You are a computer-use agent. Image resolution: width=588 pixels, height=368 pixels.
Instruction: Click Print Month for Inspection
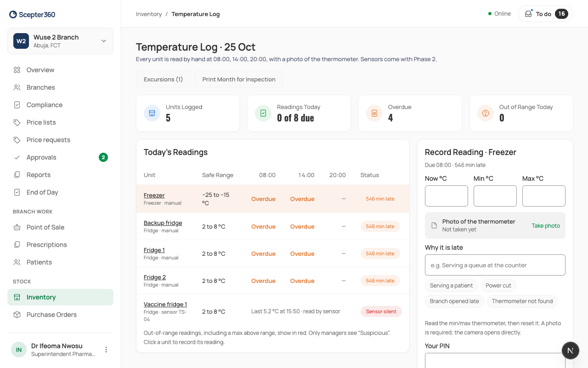[x=239, y=79]
